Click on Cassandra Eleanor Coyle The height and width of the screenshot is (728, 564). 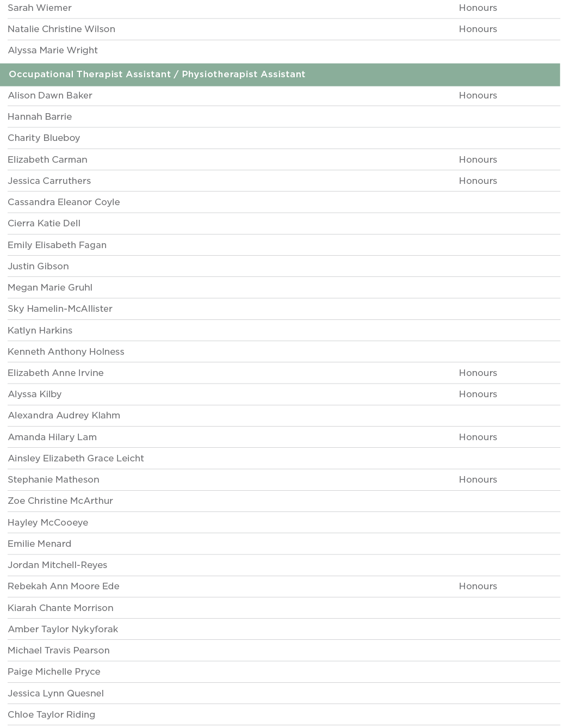click(64, 202)
